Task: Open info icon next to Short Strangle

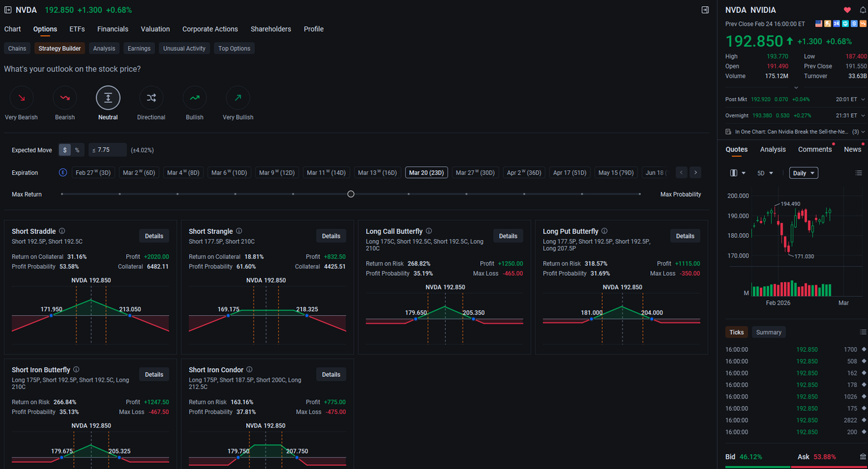Action: coord(239,231)
